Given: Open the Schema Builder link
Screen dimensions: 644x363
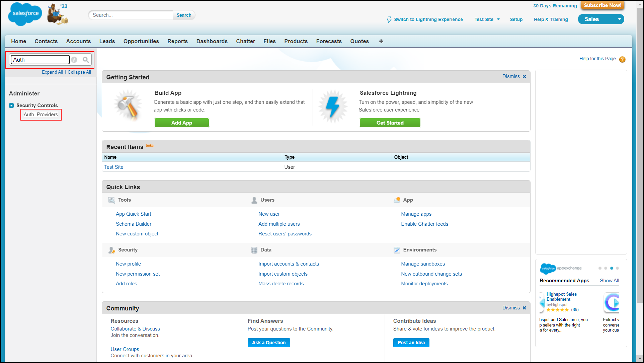Looking at the screenshot, I should 134,224.
